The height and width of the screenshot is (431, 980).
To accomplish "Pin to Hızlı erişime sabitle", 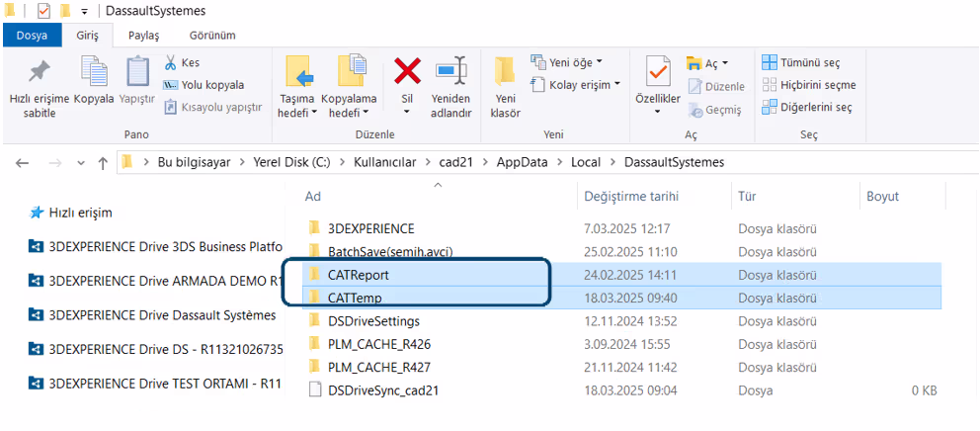I will (x=40, y=87).
